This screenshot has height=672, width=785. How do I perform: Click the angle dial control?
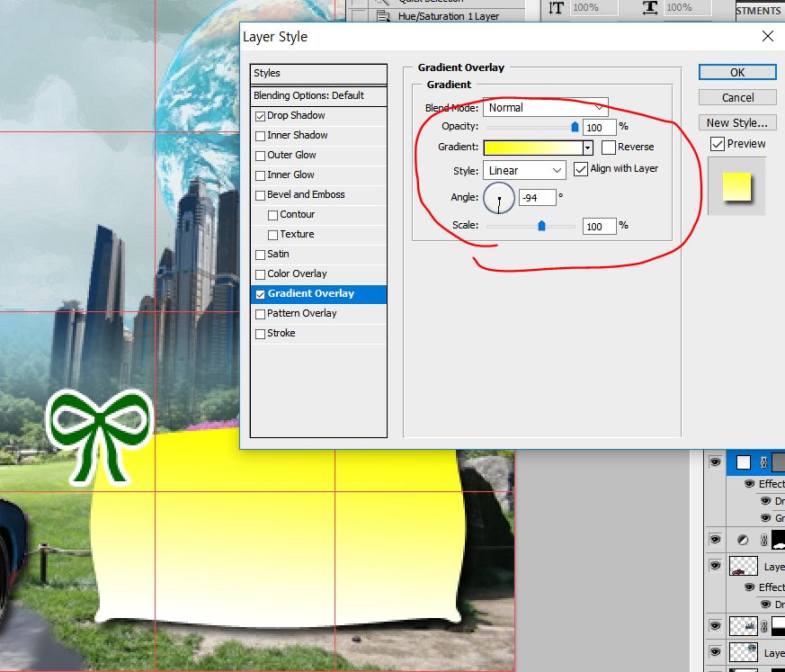pos(499,198)
